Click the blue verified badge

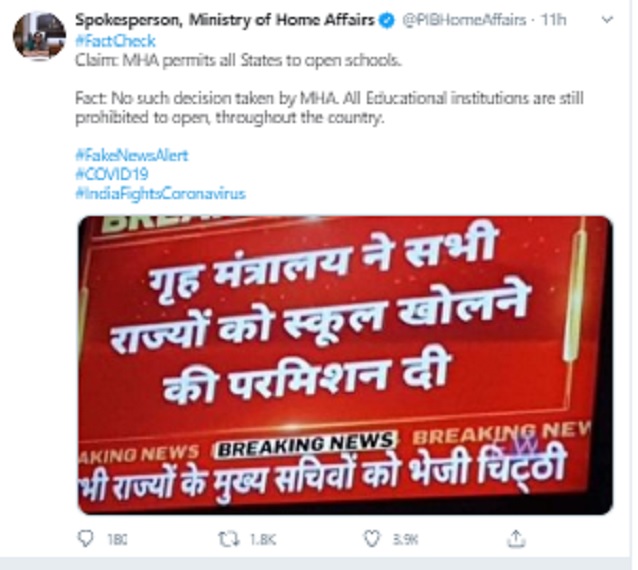(387, 20)
